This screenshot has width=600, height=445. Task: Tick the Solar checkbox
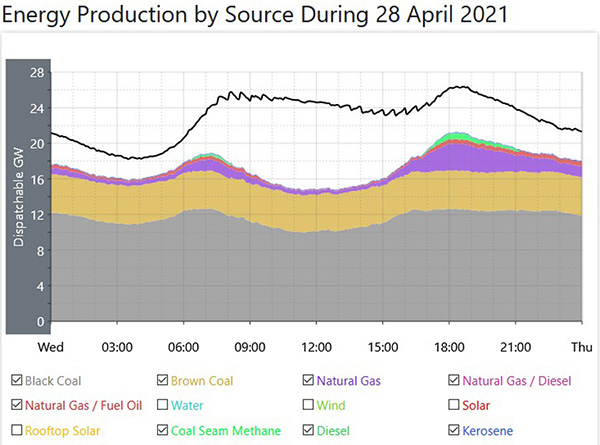coord(456,406)
